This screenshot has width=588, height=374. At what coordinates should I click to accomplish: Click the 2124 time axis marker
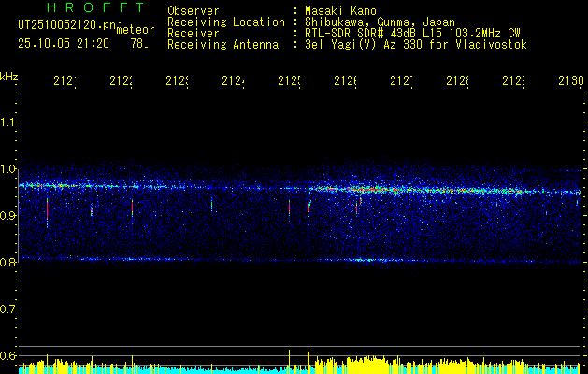pyautogui.click(x=233, y=80)
